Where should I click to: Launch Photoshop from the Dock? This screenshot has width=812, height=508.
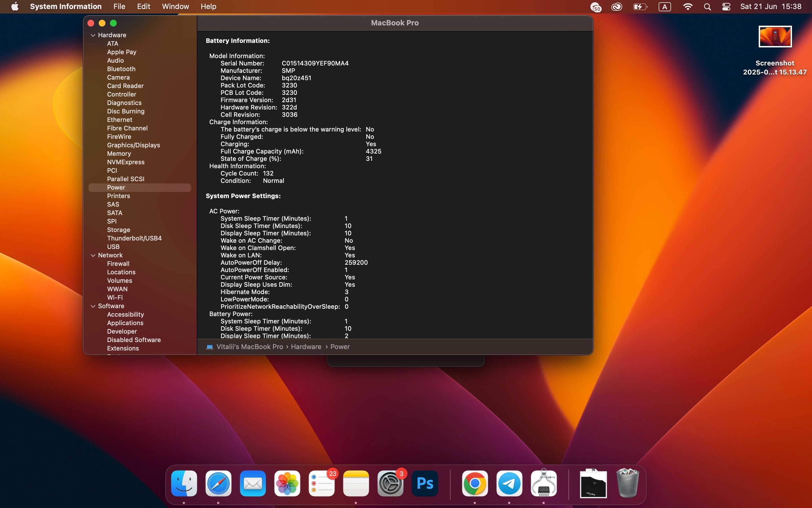(x=425, y=483)
